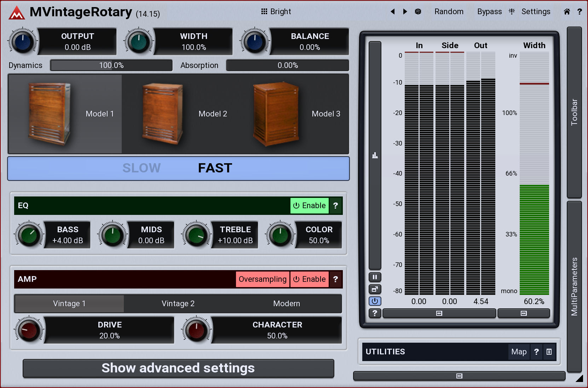The height and width of the screenshot is (388, 588).
Task: Click the random dice icon
Action: 418,12
